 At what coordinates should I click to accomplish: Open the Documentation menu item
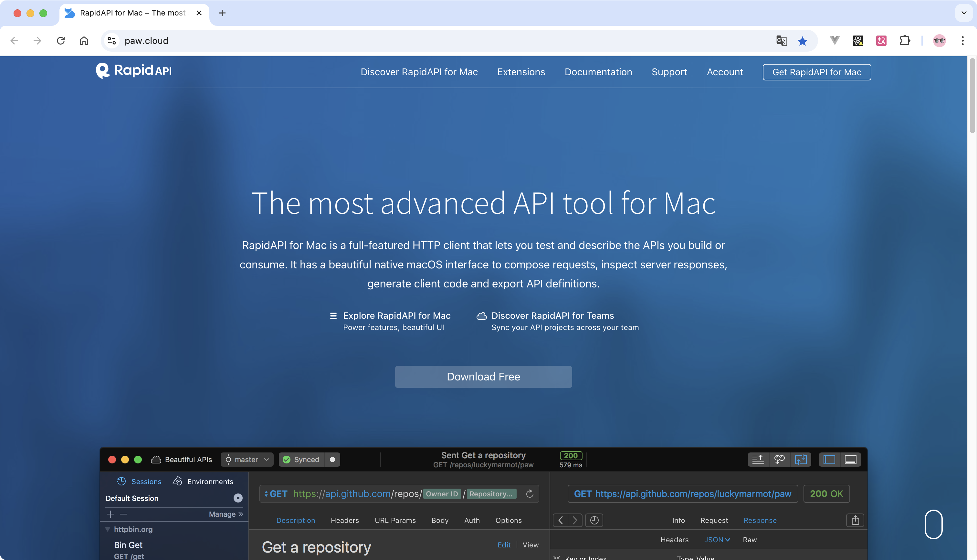[598, 72]
